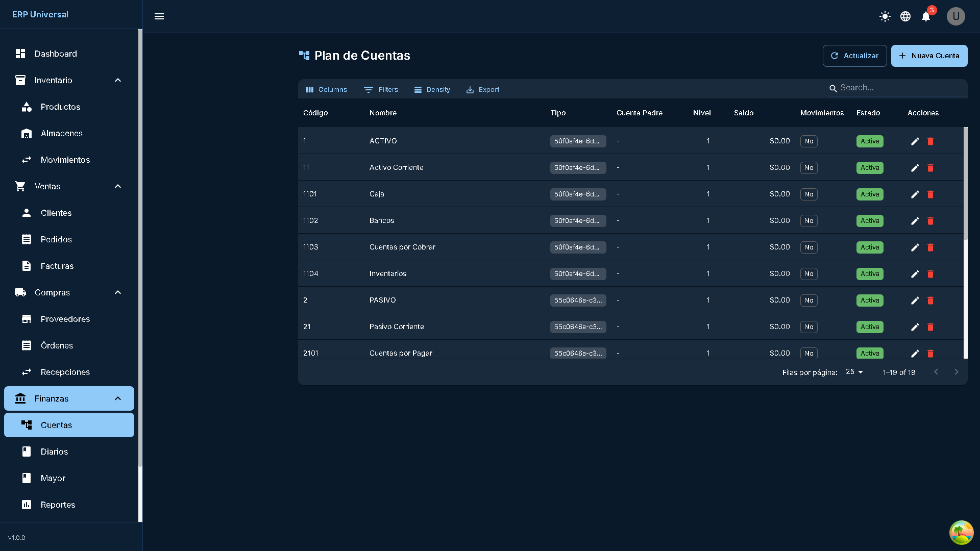Image resolution: width=980 pixels, height=551 pixels.
Task: Click the language globe icon
Action: pos(905,16)
